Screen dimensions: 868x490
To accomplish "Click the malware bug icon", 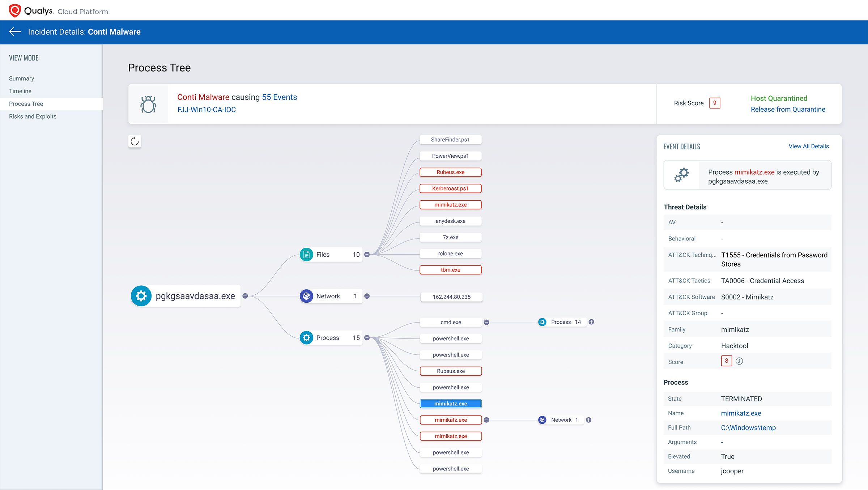I will click(148, 104).
